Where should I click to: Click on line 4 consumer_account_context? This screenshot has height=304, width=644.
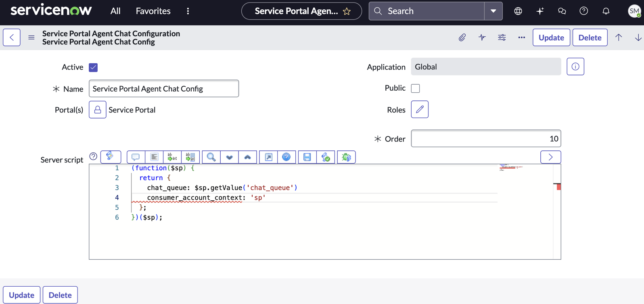click(206, 198)
